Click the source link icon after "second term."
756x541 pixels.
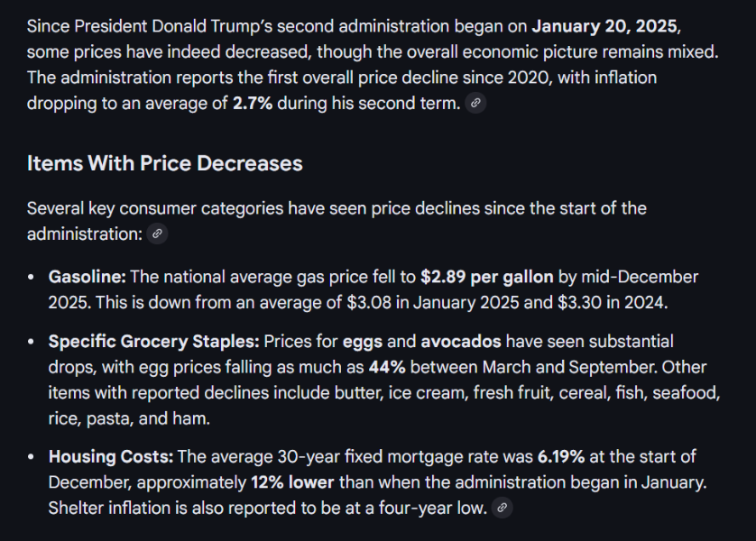pyautogui.click(x=476, y=103)
